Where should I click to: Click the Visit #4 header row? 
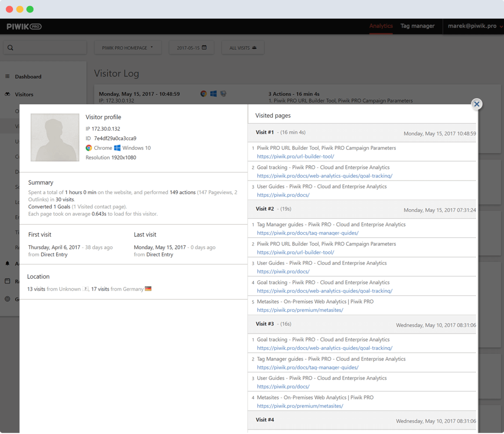[x=362, y=420]
